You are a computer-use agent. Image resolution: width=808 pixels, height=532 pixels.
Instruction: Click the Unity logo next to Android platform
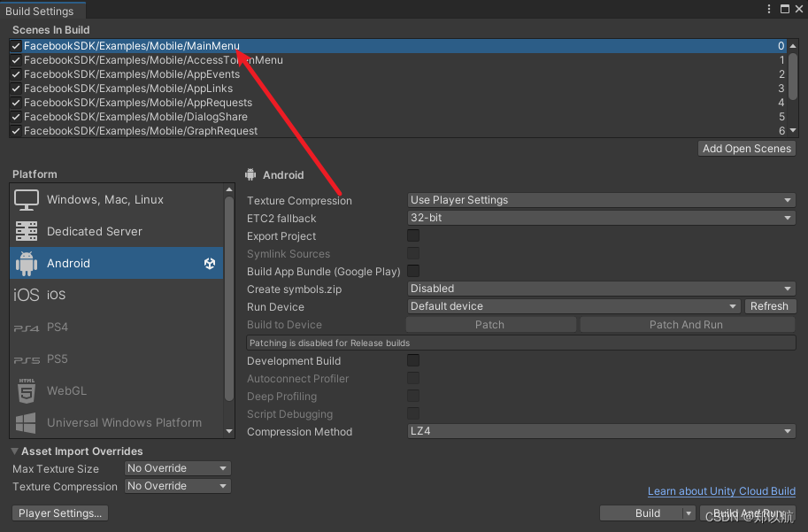210,264
